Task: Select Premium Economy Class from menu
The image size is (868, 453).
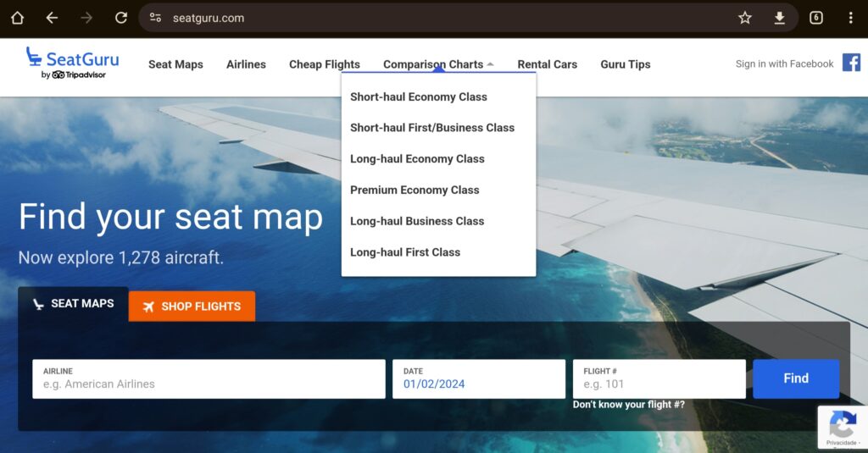Action: [415, 190]
